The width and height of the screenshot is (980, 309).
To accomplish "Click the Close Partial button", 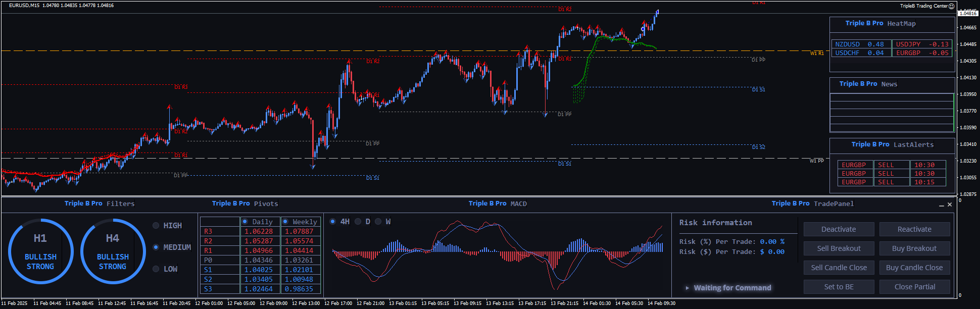I will tap(914, 287).
